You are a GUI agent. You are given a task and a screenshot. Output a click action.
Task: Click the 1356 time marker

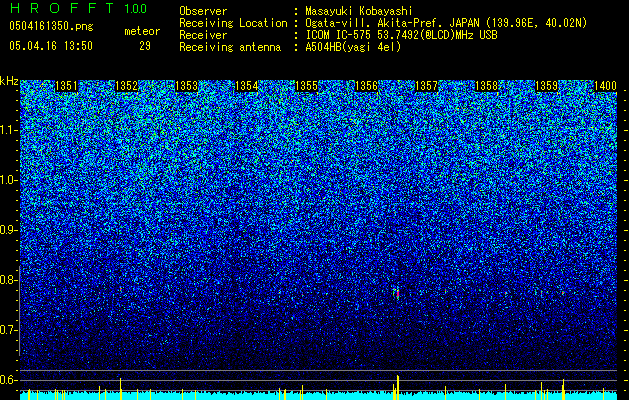(366, 86)
